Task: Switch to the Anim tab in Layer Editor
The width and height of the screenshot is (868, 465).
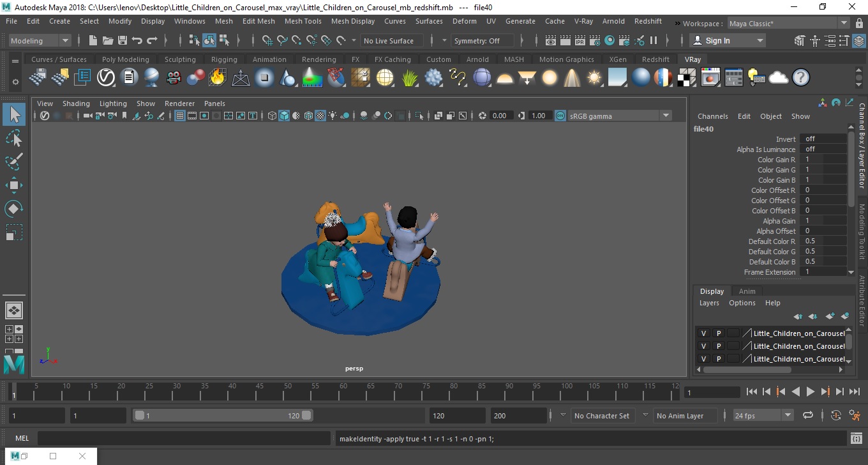Action: coord(747,291)
